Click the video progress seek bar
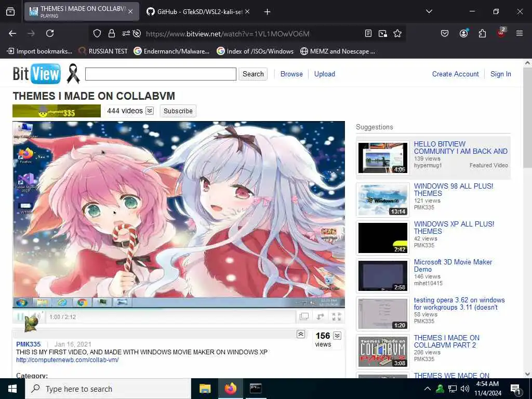The height and width of the screenshot is (399, 532). pos(179,309)
